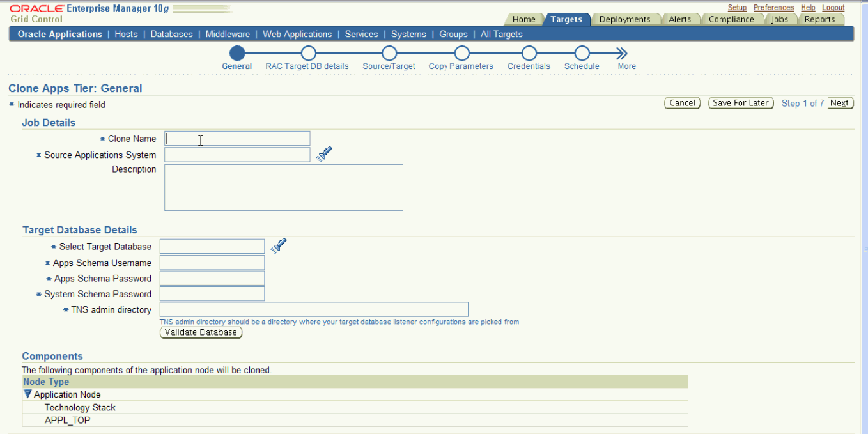Focus the Apps Schema Password field
The image size is (868, 434).
(212, 278)
